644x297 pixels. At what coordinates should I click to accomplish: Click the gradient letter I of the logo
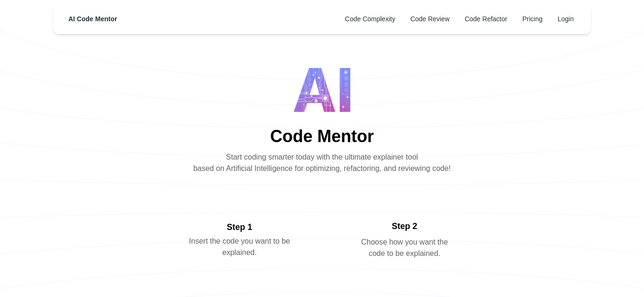pyautogui.click(x=345, y=90)
